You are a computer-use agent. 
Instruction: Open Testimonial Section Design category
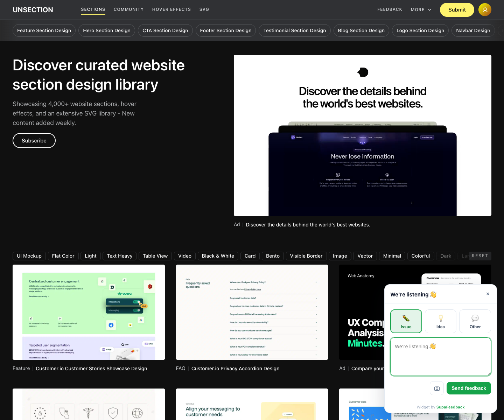295,30
